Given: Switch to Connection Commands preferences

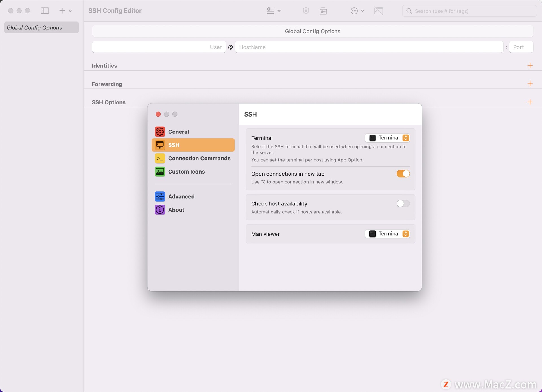Looking at the screenshot, I should click(x=199, y=158).
